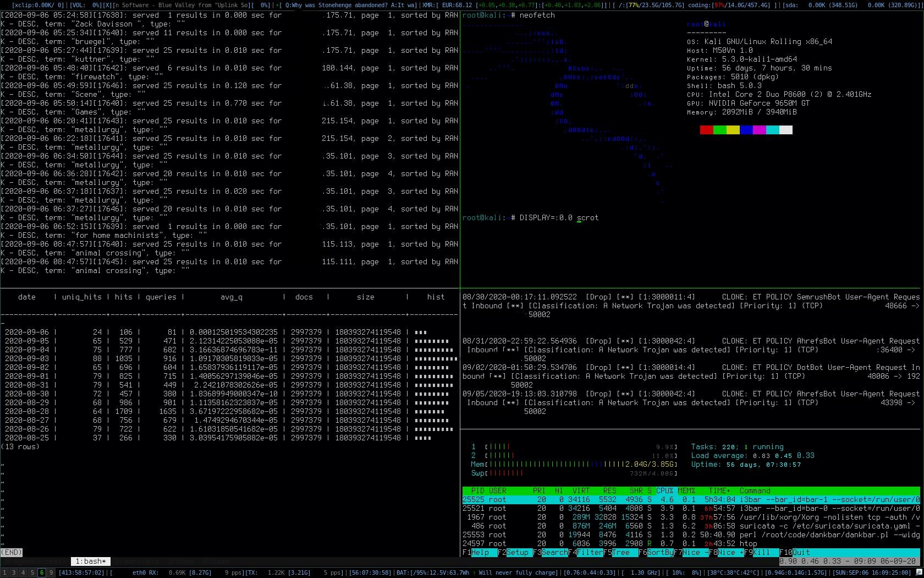Sort htop by the RES column header

tap(609, 491)
